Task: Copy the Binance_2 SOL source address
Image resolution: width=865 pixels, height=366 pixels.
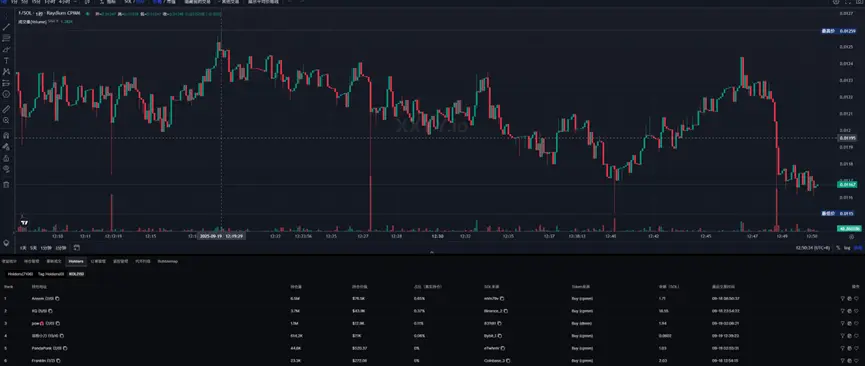Action: point(506,311)
